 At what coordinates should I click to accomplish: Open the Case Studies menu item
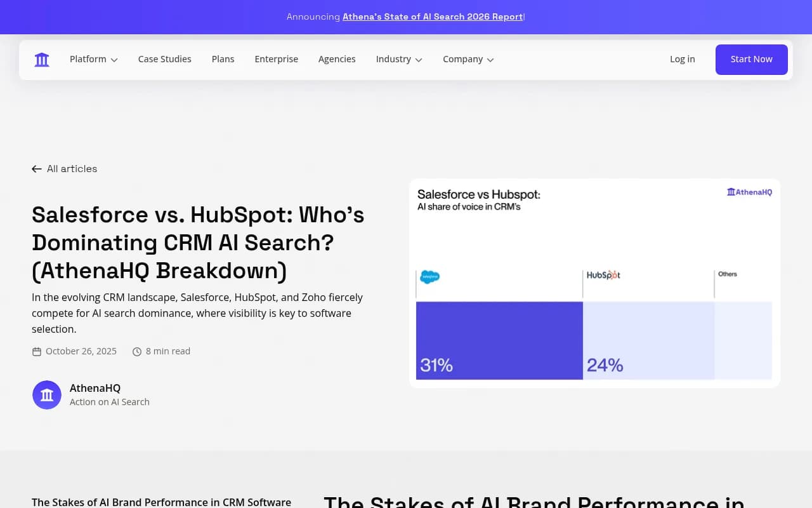point(165,59)
